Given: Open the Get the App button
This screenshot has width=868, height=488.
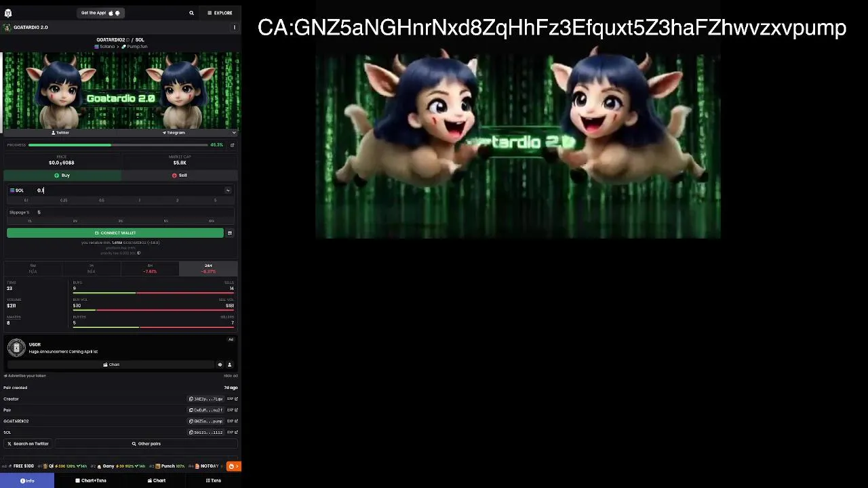Looking at the screenshot, I should 100,13.
